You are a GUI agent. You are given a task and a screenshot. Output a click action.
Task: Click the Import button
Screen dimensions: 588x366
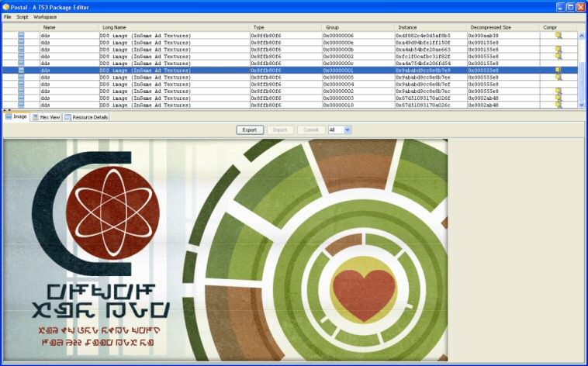click(x=280, y=129)
